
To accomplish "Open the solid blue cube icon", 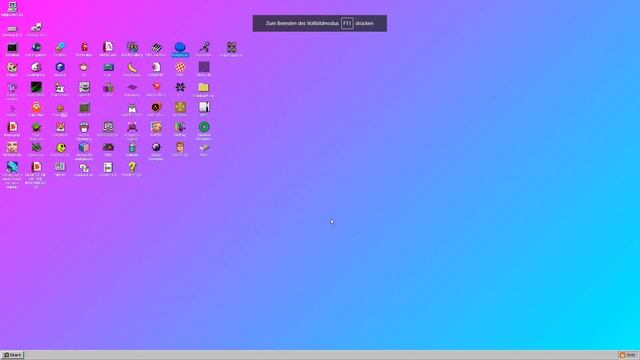I will coord(60,67).
